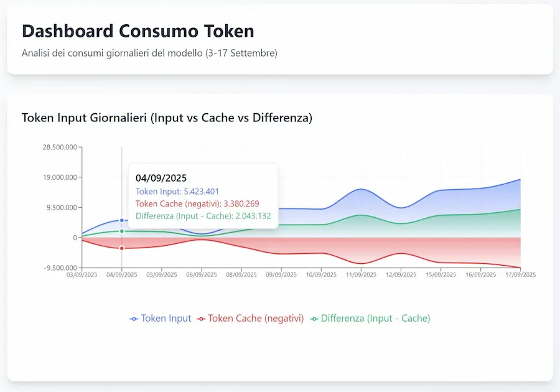This screenshot has width=560, height=392.
Task: Click the green Differenza legend marker
Action: (x=314, y=319)
